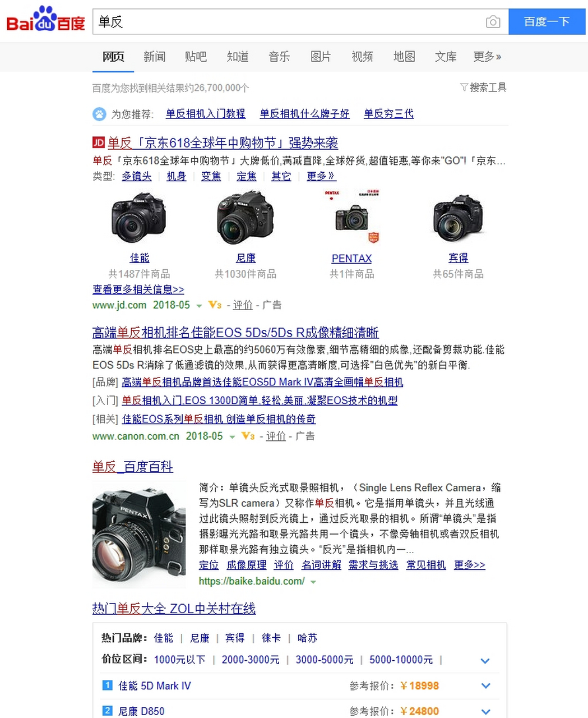
Task: Click the 尼康 camera thumbnail
Action: point(246,218)
